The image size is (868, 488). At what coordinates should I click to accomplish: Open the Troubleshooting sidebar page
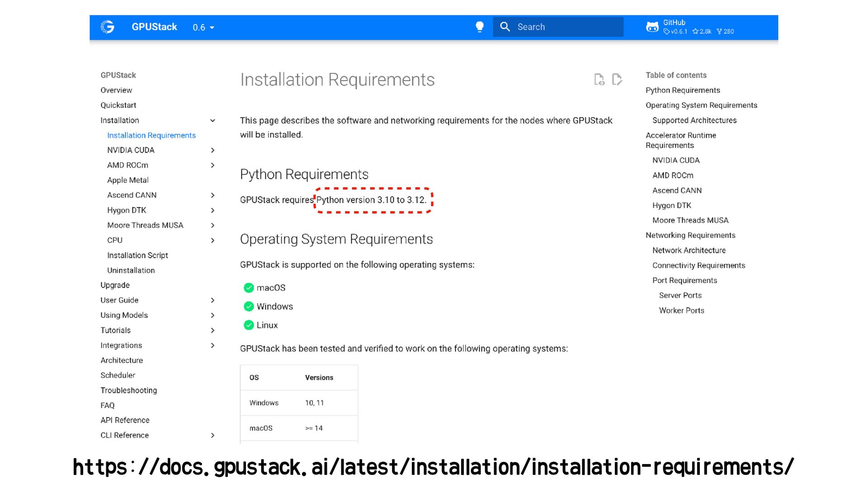click(129, 390)
